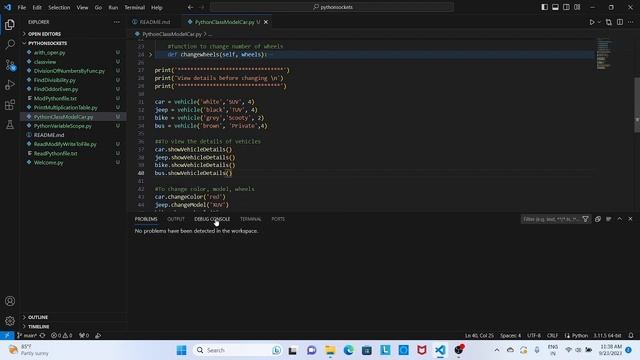Open the Selection menu
The width and height of the screenshot is (640, 360).
click(59, 7)
